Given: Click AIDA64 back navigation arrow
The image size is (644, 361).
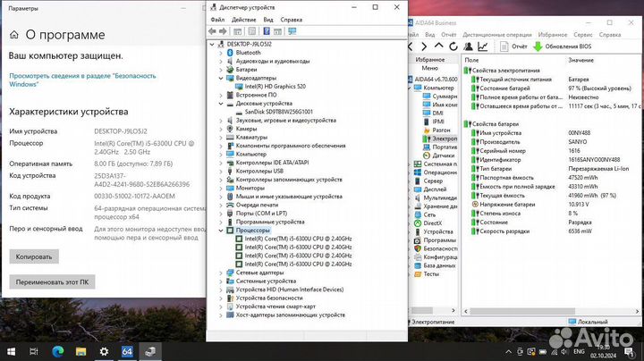Looking at the screenshot, I should click(x=411, y=46).
